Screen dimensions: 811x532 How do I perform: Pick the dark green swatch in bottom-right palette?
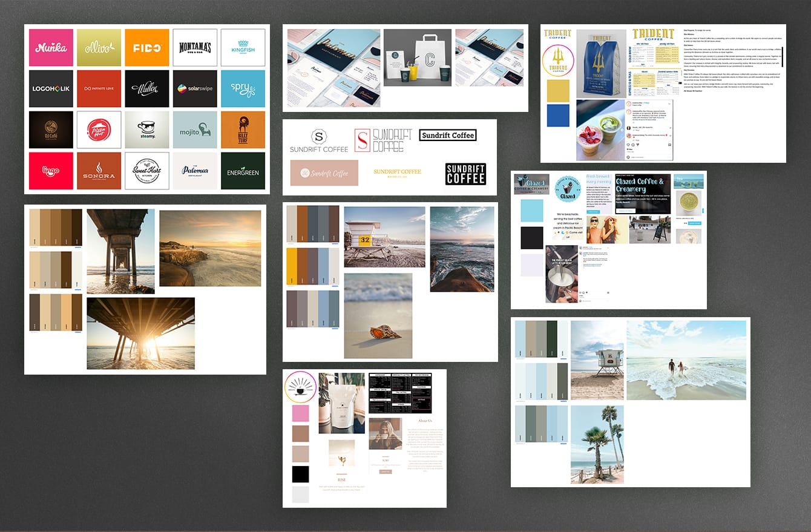tap(551, 339)
